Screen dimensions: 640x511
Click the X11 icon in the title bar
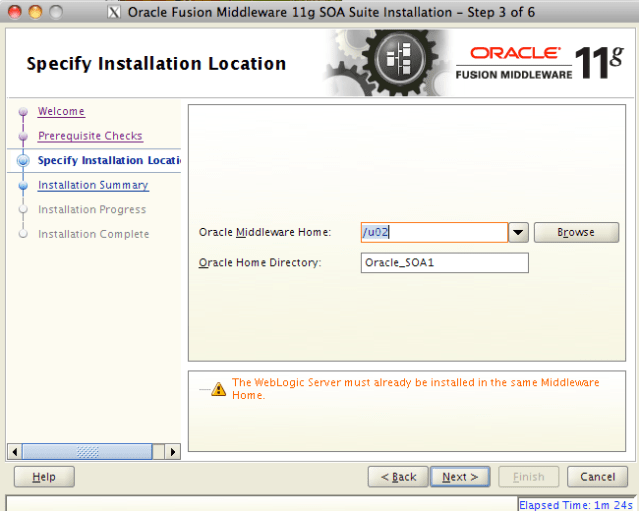coord(114,10)
